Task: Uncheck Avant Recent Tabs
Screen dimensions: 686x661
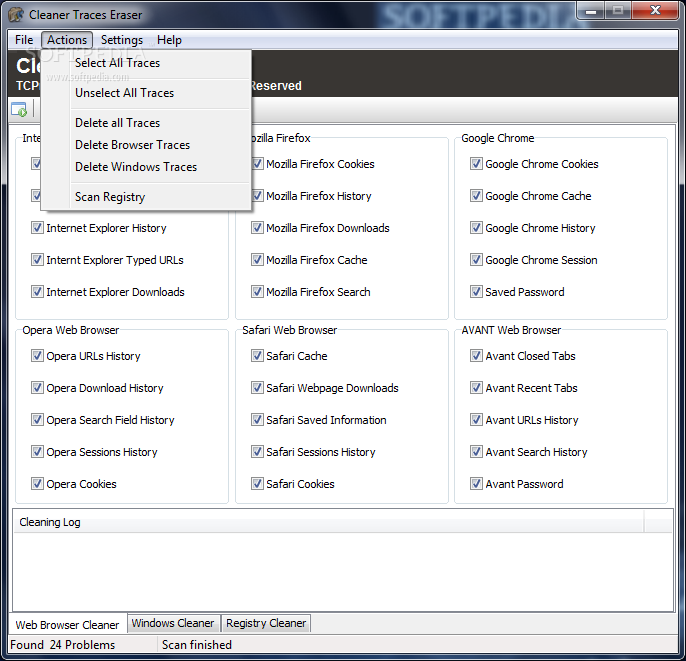Action: pyautogui.click(x=476, y=388)
